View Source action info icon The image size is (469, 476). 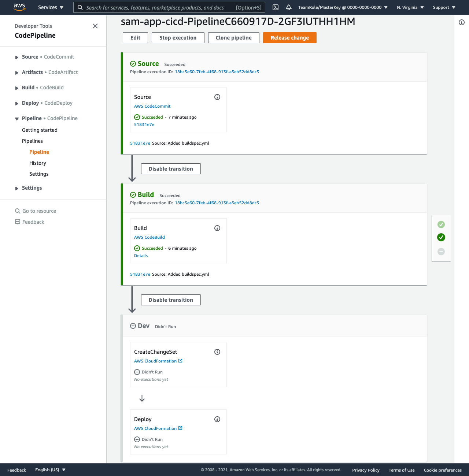(x=217, y=97)
